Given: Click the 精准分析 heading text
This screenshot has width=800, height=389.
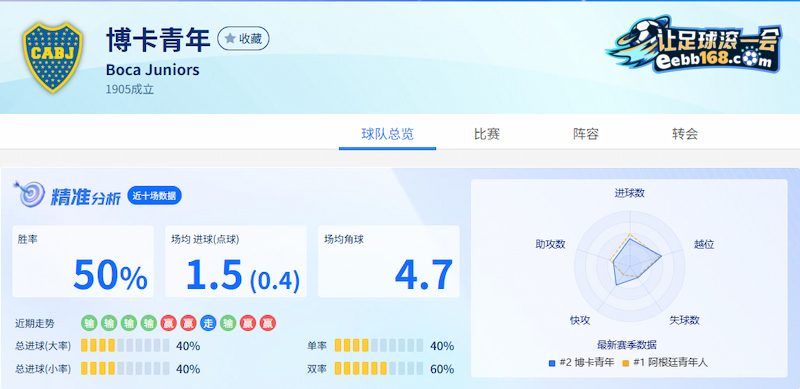Looking at the screenshot, I should tap(85, 197).
